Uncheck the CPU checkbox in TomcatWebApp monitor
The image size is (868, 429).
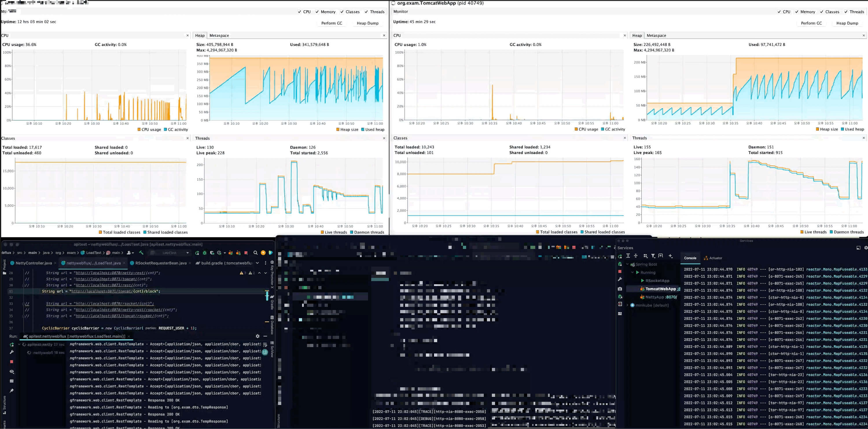point(779,12)
